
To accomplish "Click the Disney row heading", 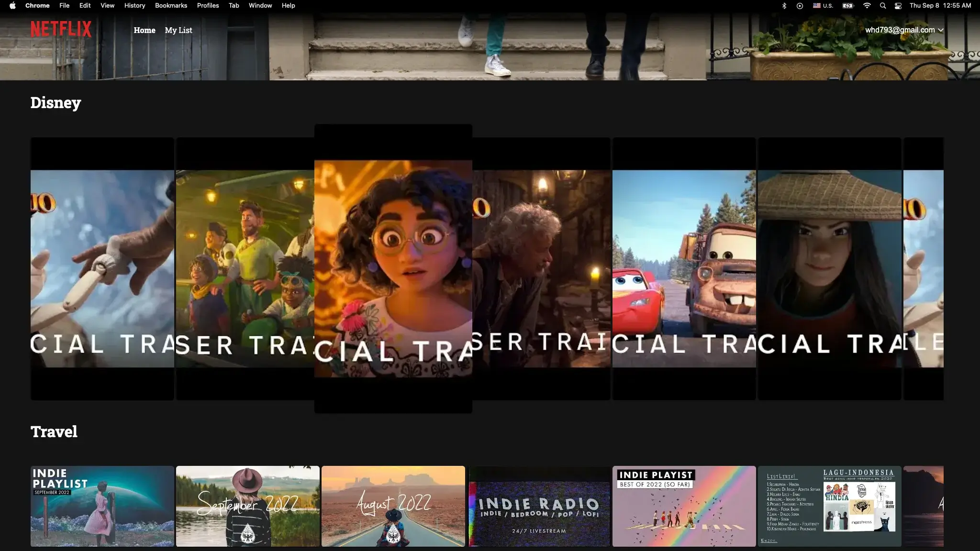I will pyautogui.click(x=56, y=103).
